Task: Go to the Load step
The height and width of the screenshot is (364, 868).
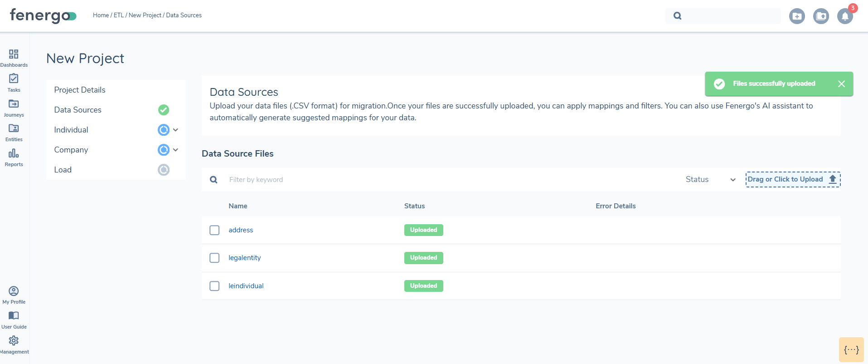Action: coord(63,170)
